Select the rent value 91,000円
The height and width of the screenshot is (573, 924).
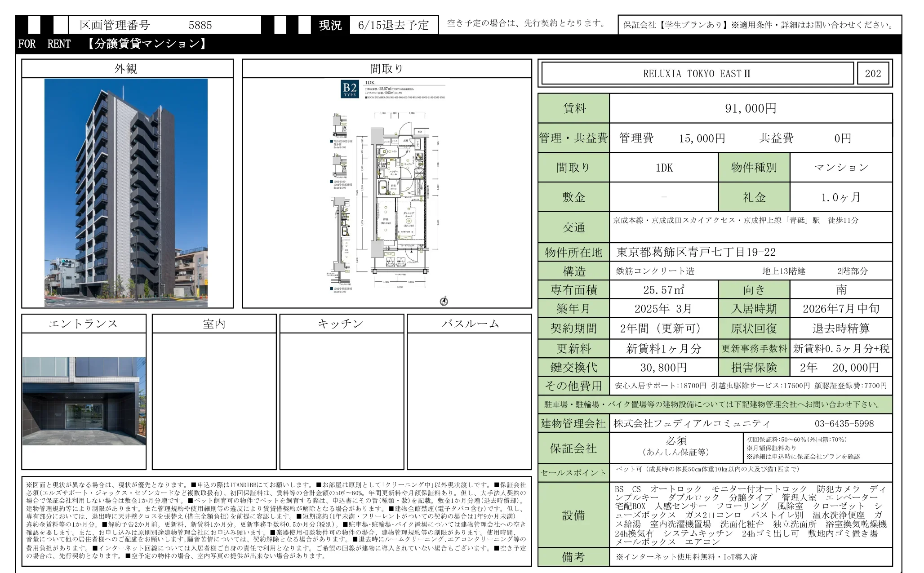click(x=751, y=108)
